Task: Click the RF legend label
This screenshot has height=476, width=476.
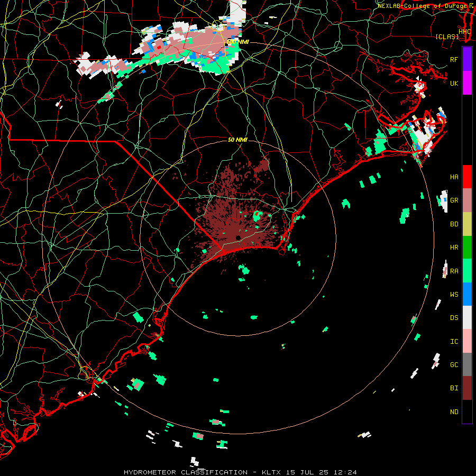Action: 454,59
